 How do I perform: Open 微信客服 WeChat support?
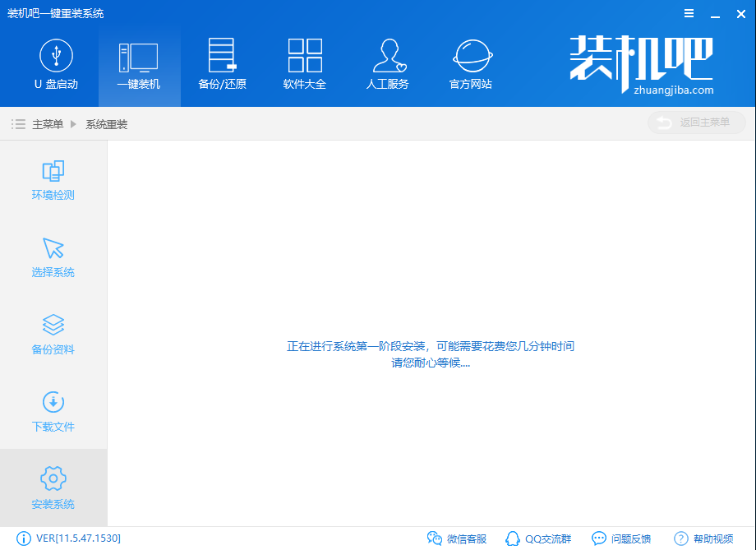457,538
